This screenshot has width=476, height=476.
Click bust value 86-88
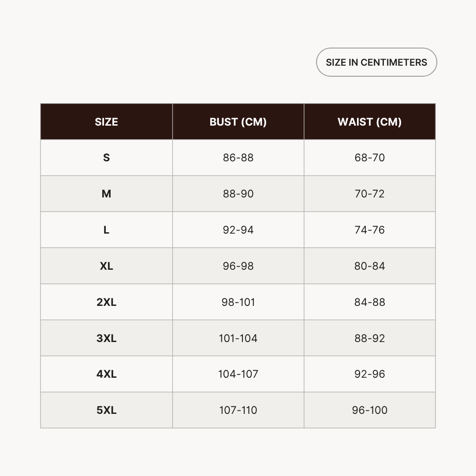(238, 158)
